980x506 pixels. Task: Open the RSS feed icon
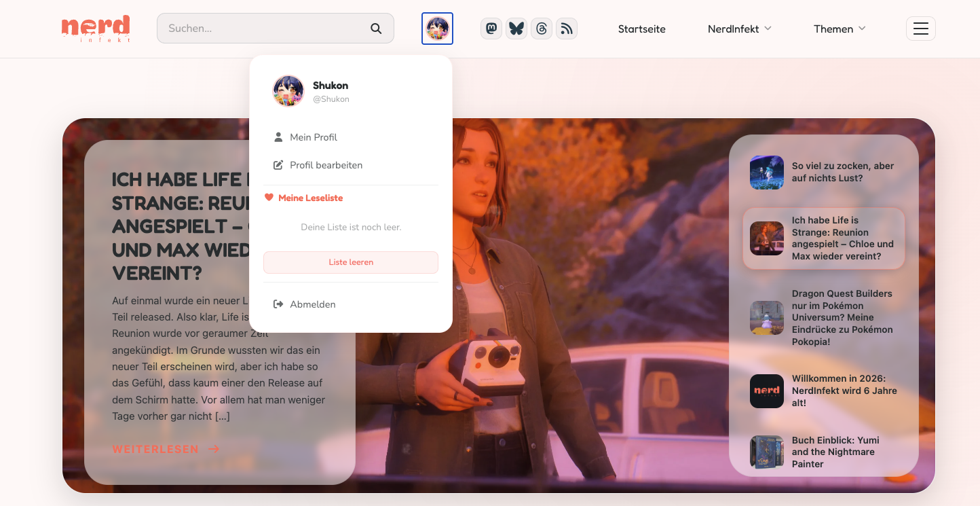pyautogui.click(x=567, y=29)
